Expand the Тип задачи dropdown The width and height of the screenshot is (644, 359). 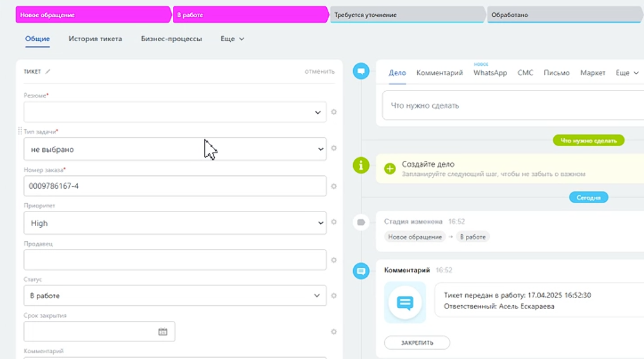175,149
